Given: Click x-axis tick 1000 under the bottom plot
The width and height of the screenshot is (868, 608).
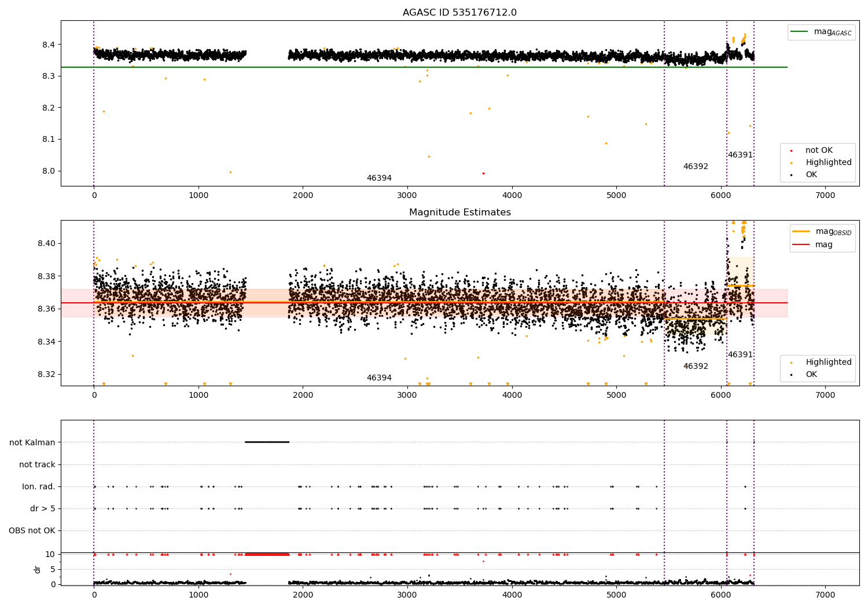Looking at the screenshot, I should tap(198, 595).
